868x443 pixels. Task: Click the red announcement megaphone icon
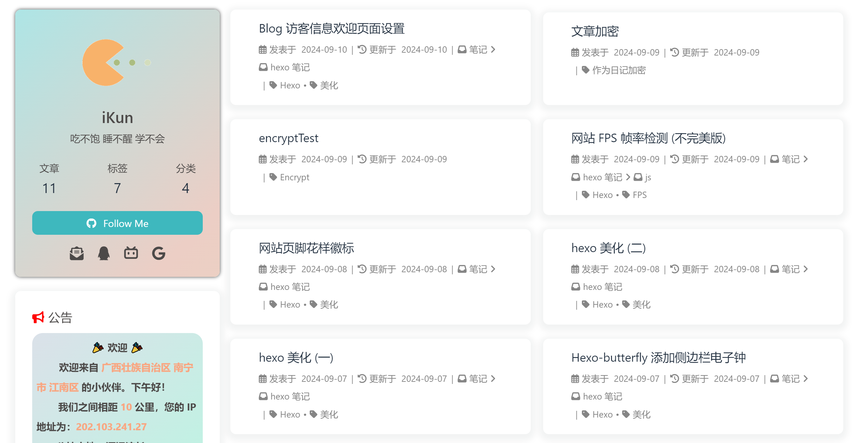[38, 317]
